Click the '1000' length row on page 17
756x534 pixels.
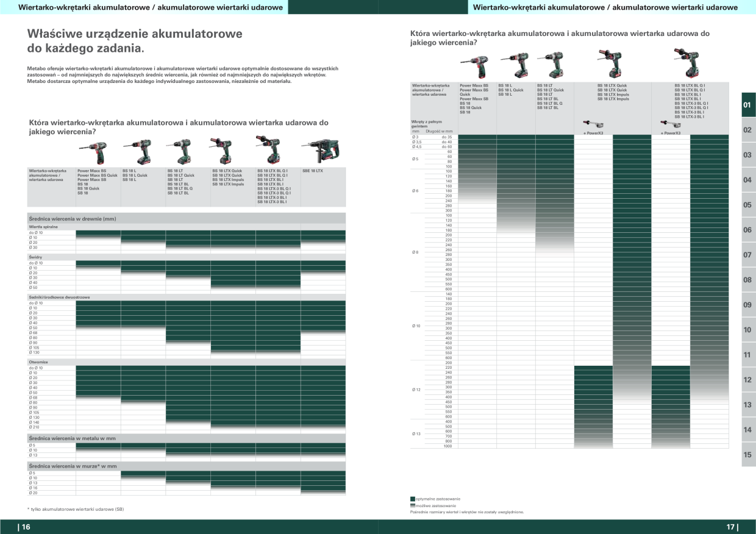point(448,446)
